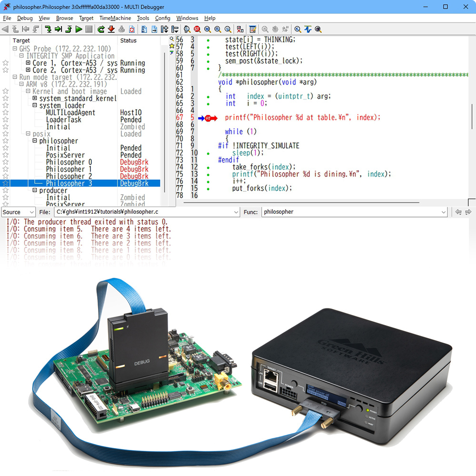
Task: Click the last magnifier search toolbar icon
Action: (x=318, y=29)
